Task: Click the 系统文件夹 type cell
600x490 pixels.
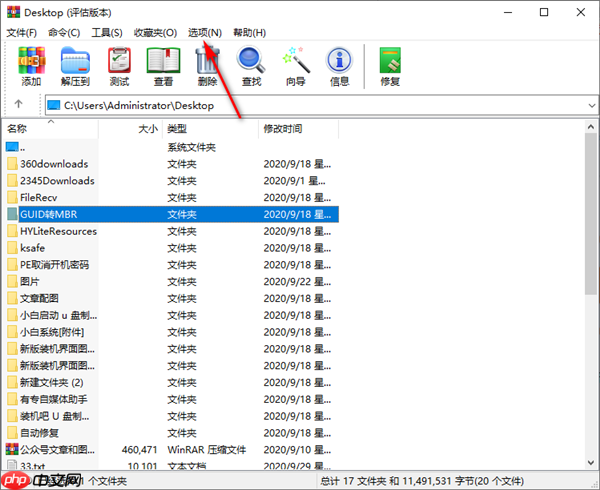Action: tap(191, 147)
